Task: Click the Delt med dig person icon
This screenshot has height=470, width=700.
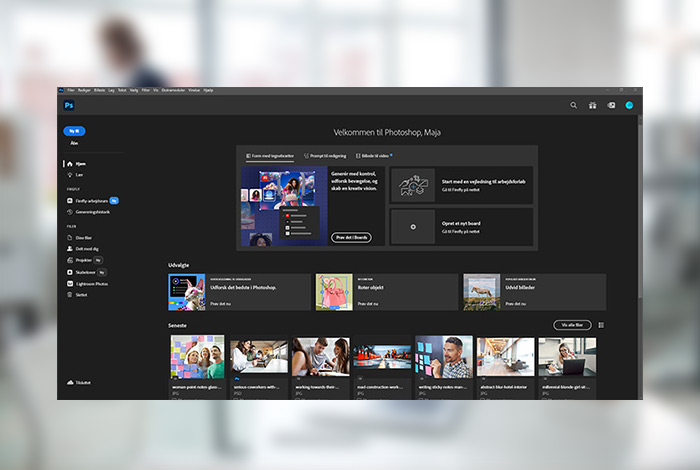Action: pos(70,249)
